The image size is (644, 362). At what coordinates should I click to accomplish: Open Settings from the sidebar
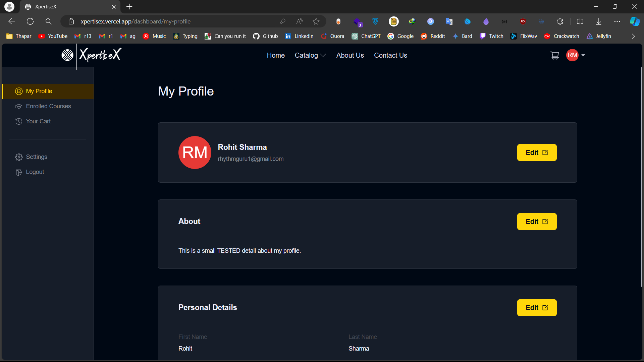click(x=36, y=157)
